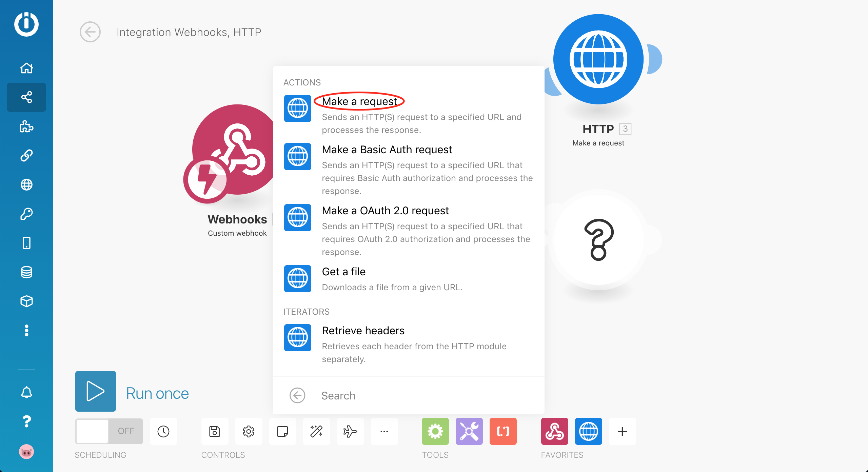Open Keys icon in sidebar
The height and width of the screenshot is (472, 868).
(26, 214)
